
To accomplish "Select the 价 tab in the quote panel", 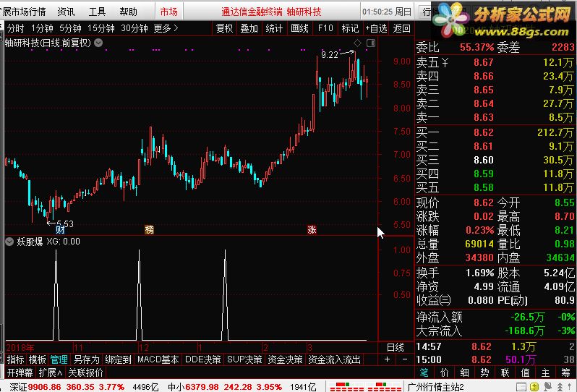I will pyautogui.click(x=445, y=372).
